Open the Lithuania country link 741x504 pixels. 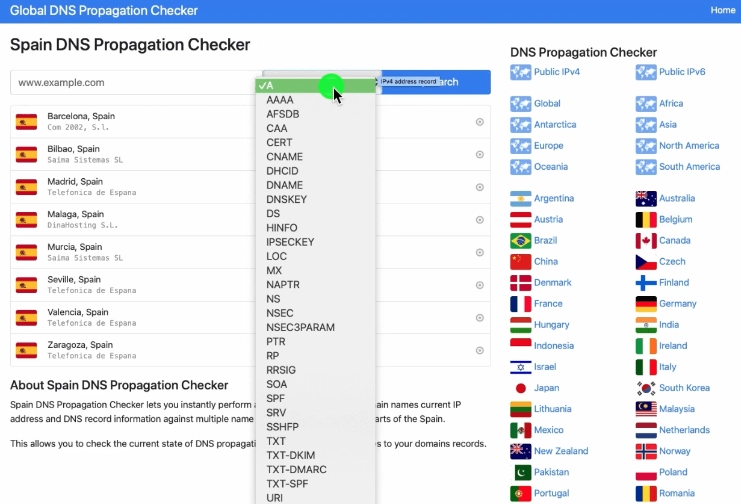coord(552,409)
